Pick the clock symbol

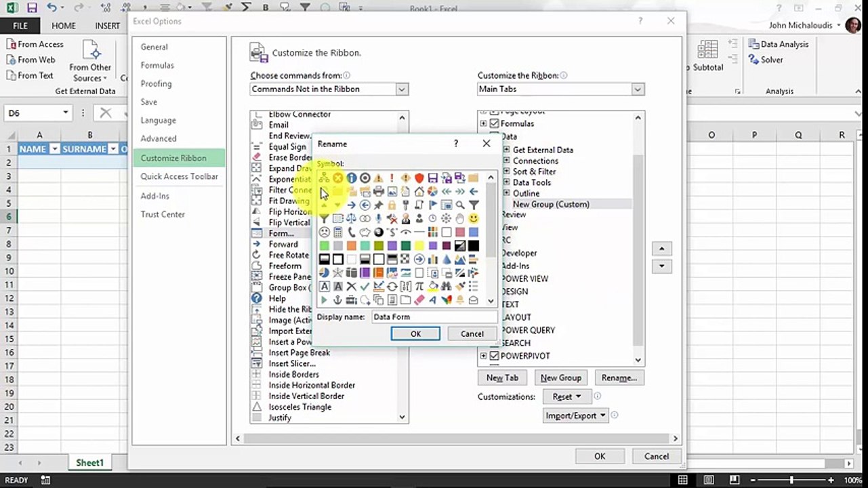(x=432, y=218)
